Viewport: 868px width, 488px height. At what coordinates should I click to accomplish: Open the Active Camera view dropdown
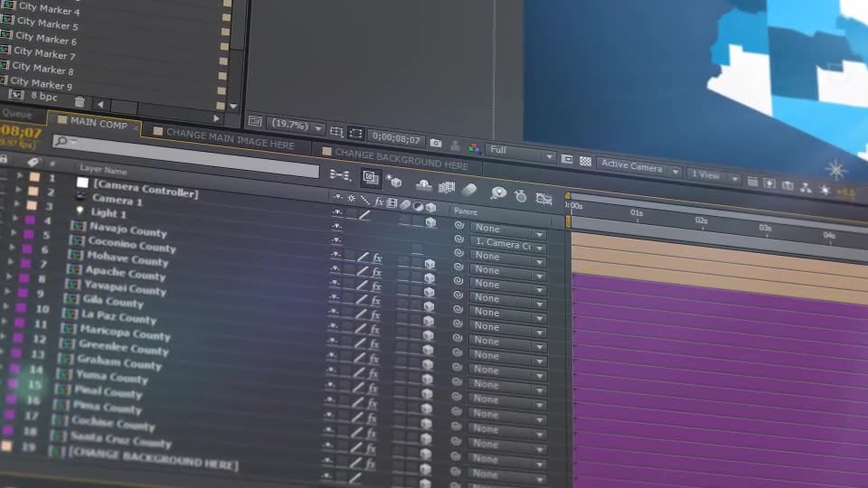(639, 168)
